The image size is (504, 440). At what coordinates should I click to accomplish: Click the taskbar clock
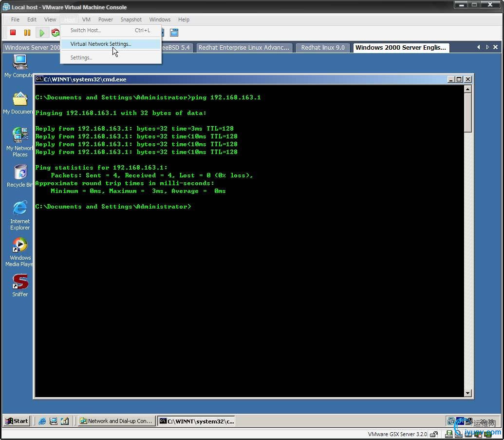(486, 421)
